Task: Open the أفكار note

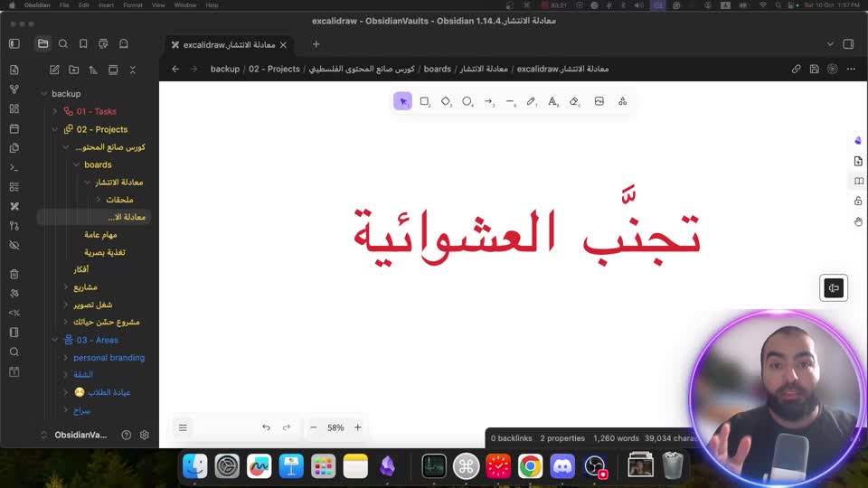Action: (80, 269)
